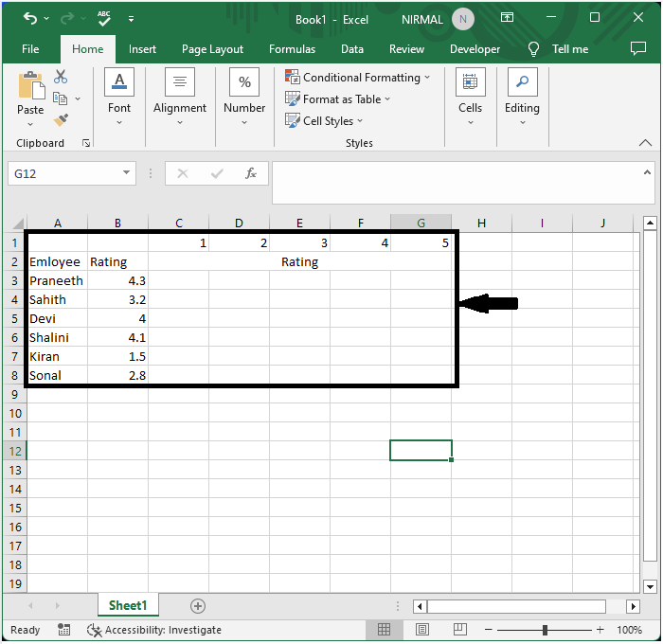This screenshot has width=663, height=644.
Task: Open the NIRMAL account avatar
Action: pyautogui.click(x=462, y=19)
